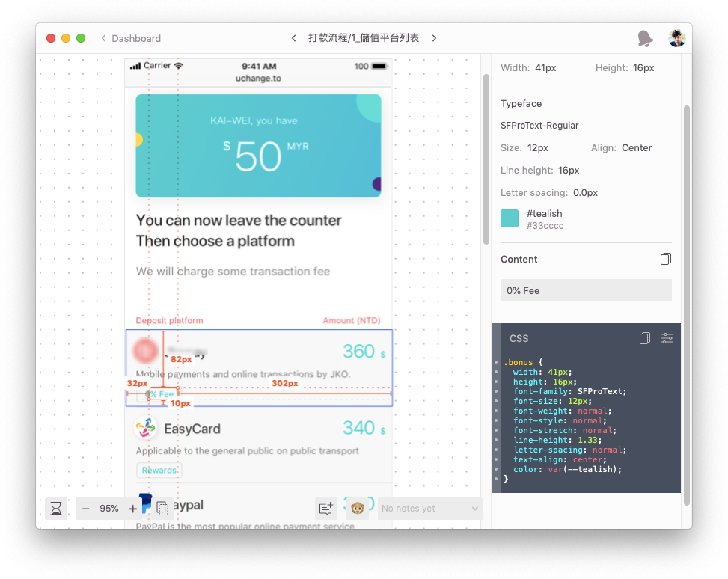Select Applicable to the general public description
The image size is (728, 579).
tap(248, 451)
